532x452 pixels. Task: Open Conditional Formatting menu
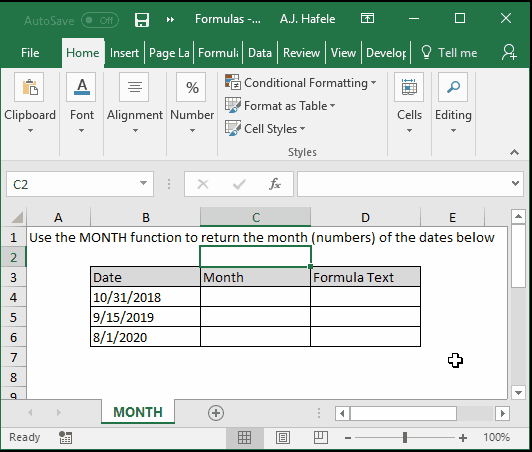point(301,83)
